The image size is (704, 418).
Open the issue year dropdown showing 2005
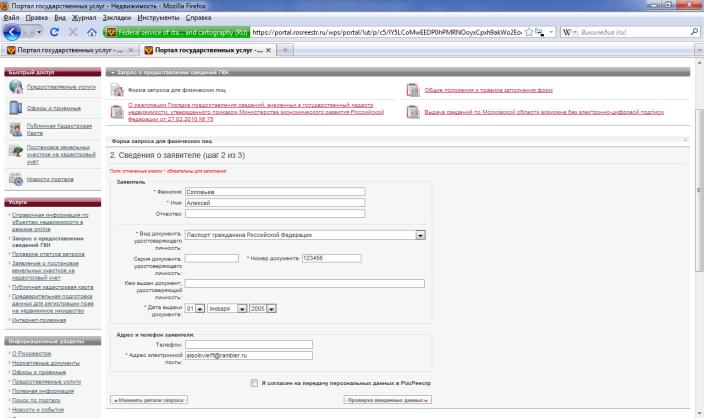[271, 308]
